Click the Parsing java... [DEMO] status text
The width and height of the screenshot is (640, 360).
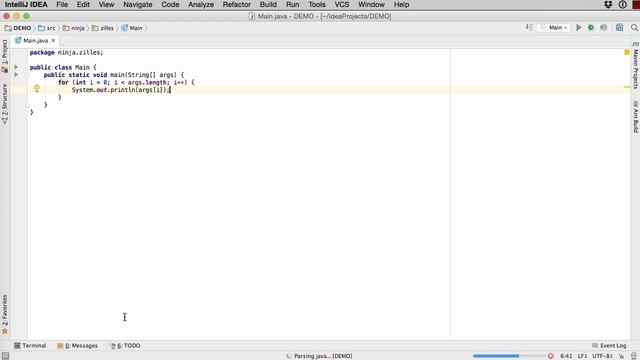click(x=323, y=356)
